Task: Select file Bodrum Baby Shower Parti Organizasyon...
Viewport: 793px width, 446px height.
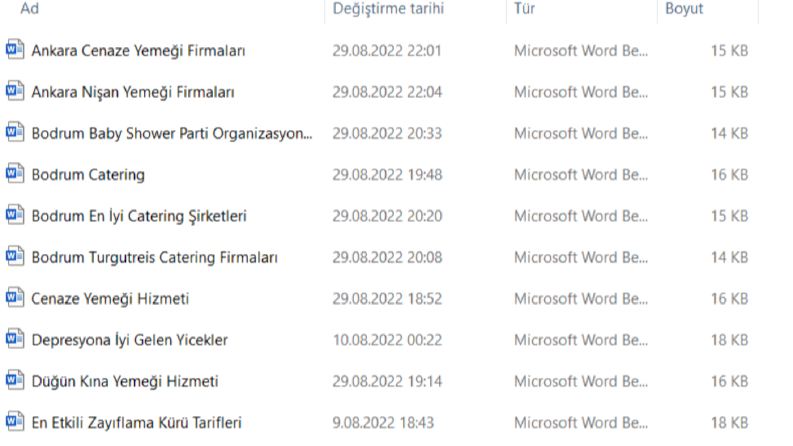Action: (172, 133)
